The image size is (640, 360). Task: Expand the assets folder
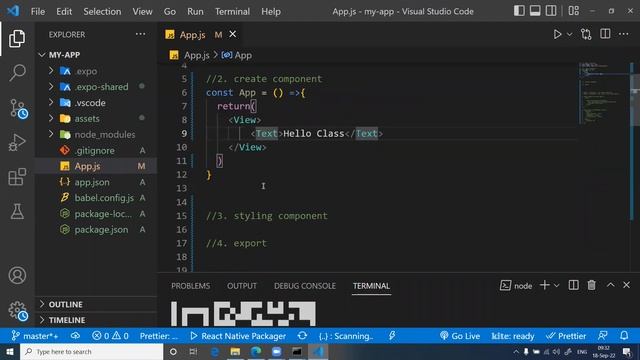[x=51, y=118]
